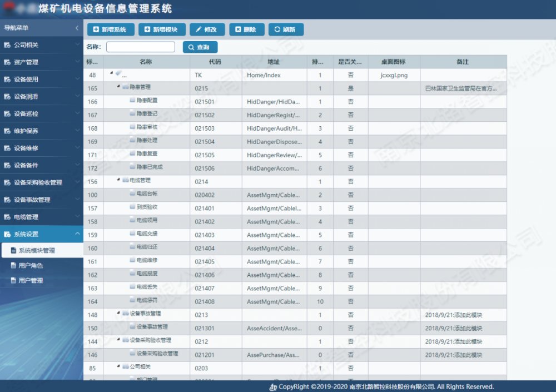Click the 名称 search input field
The image size is (556, 392).
pyautogui.click(x=140, y=47)
